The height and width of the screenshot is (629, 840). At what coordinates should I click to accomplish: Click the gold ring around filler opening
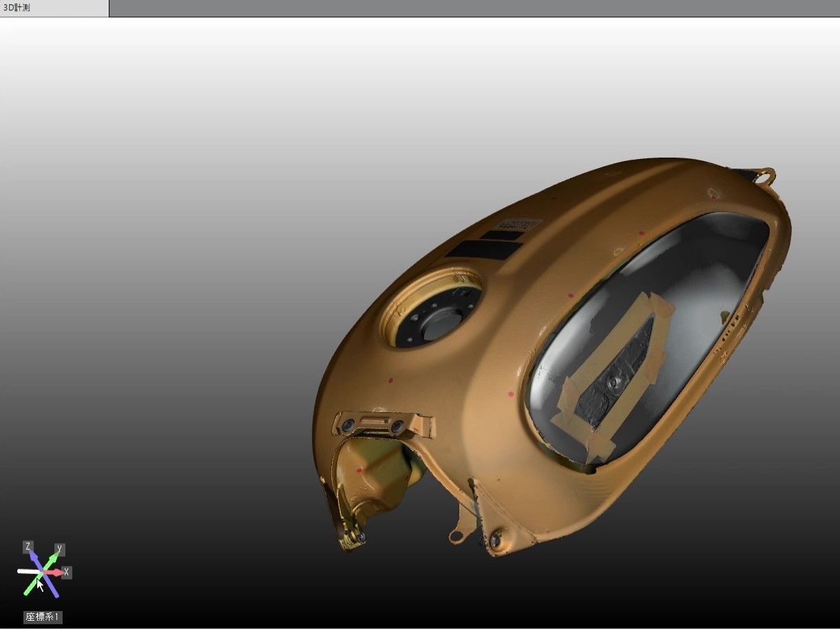tap(431, 308)
